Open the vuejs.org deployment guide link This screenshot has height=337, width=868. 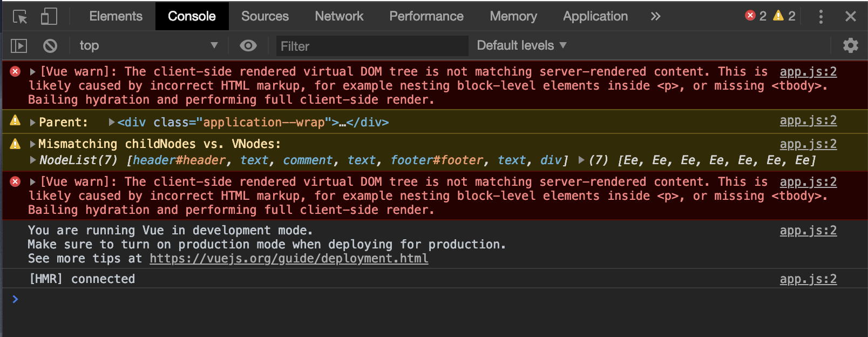coord(289,259)
